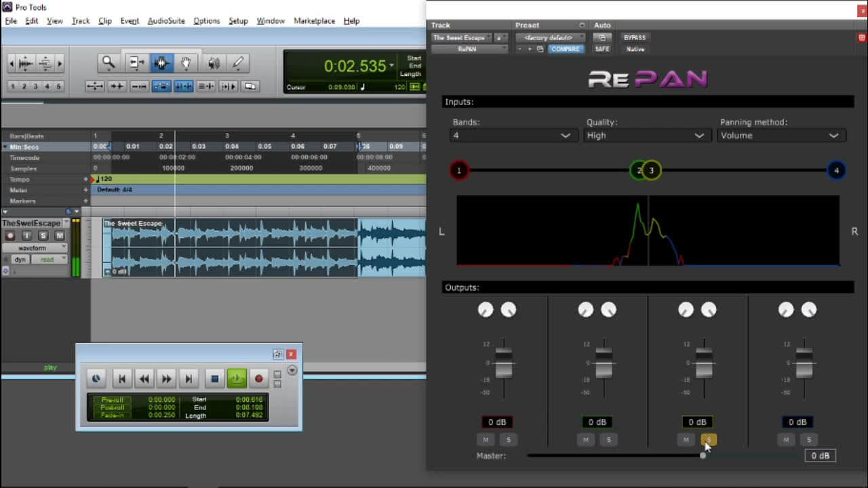Open the AudioSuite menu
The height and width of the screenshot is (488, 868).
[x=166, y=21]
